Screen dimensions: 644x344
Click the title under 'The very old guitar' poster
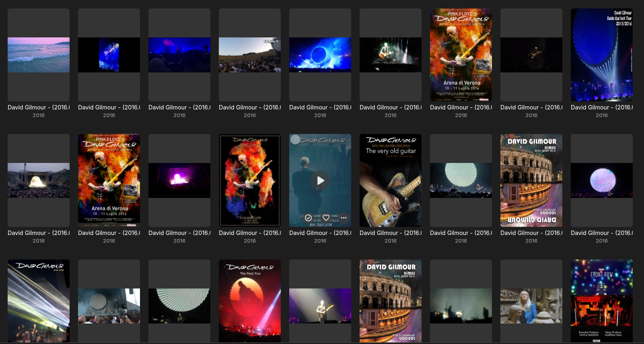[391, 233]
